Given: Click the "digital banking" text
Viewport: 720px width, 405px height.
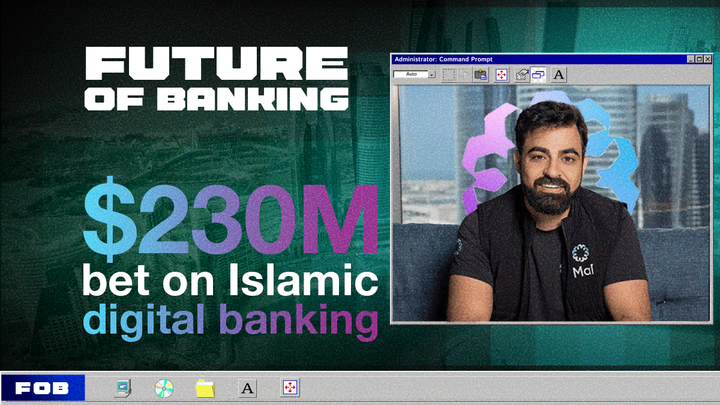Looking at the screenshot, I should point(230,321).
